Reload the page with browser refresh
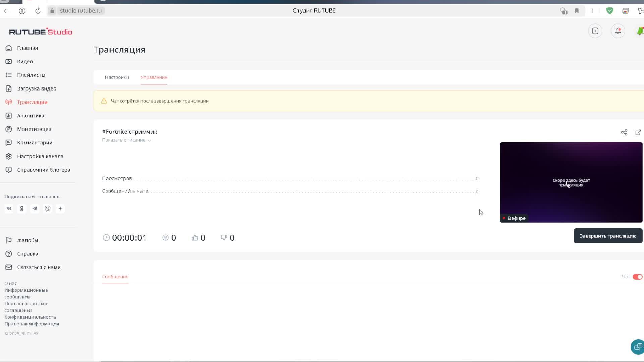 click(38, 11)
